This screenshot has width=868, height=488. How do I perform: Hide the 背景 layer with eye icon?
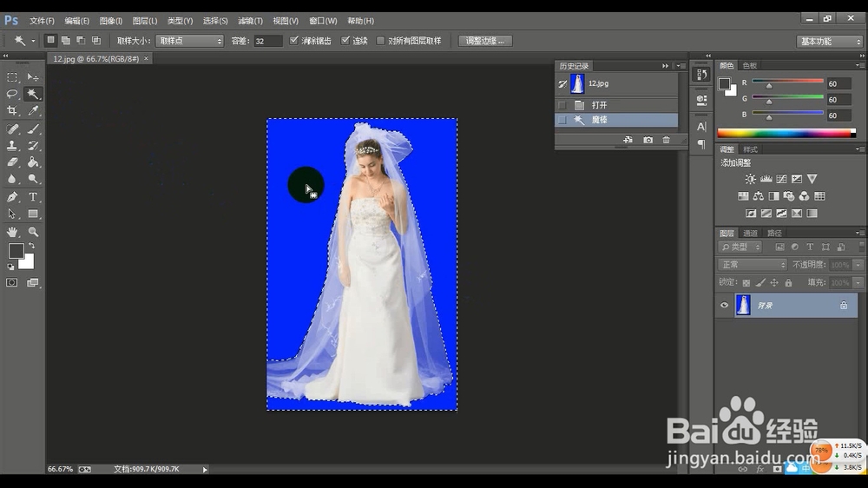tap(725, 306)
